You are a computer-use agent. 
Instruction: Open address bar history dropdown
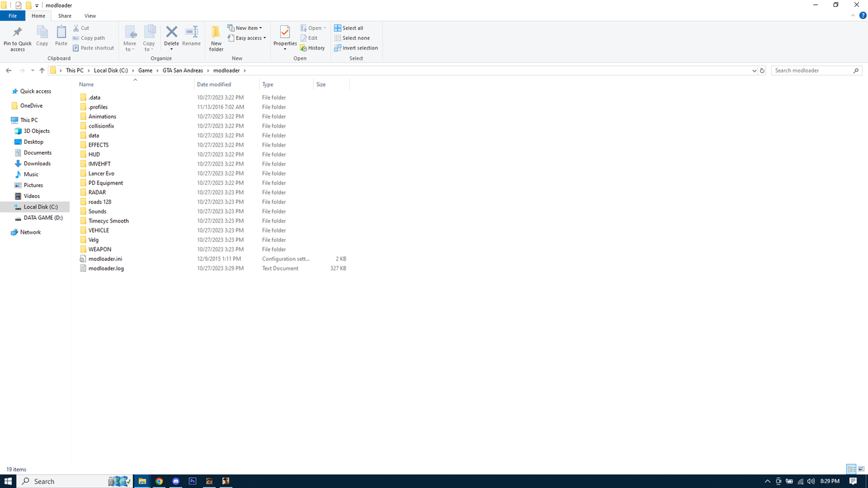[755, 70]
